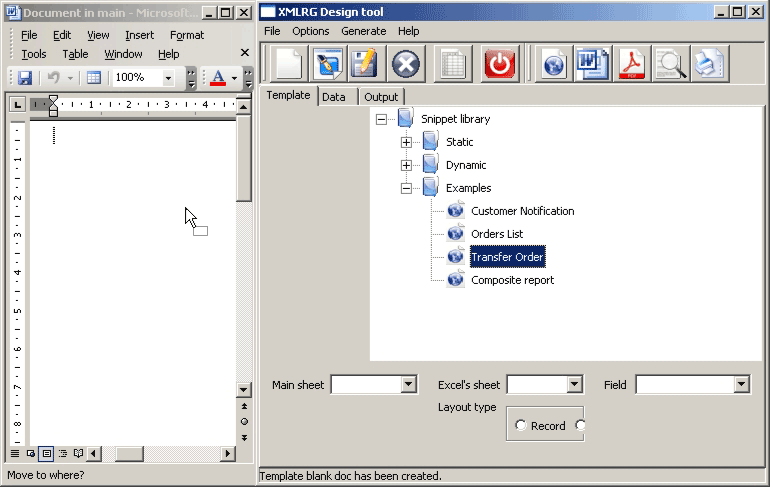This screenshot has width=770, height=487.
Task: Click the Insert Table icon in Word
Action: tap(93, 78)
